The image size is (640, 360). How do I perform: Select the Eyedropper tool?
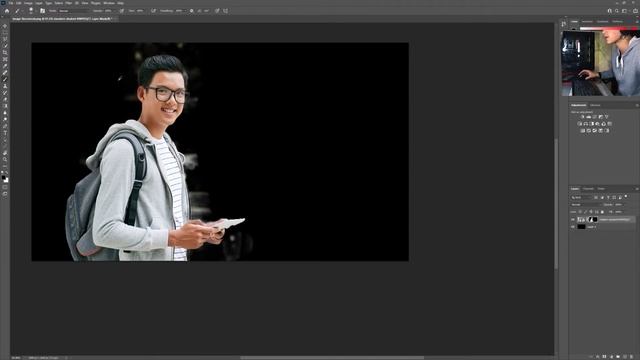pos(5,66)
